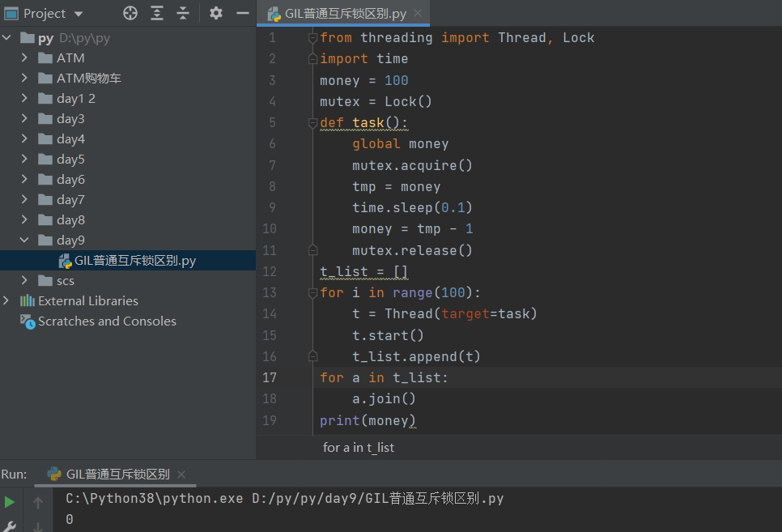Close the GIL普通互斥锁区别.py editor tab
The height and width of the screenshot is (532, 782).
point(418,14)
